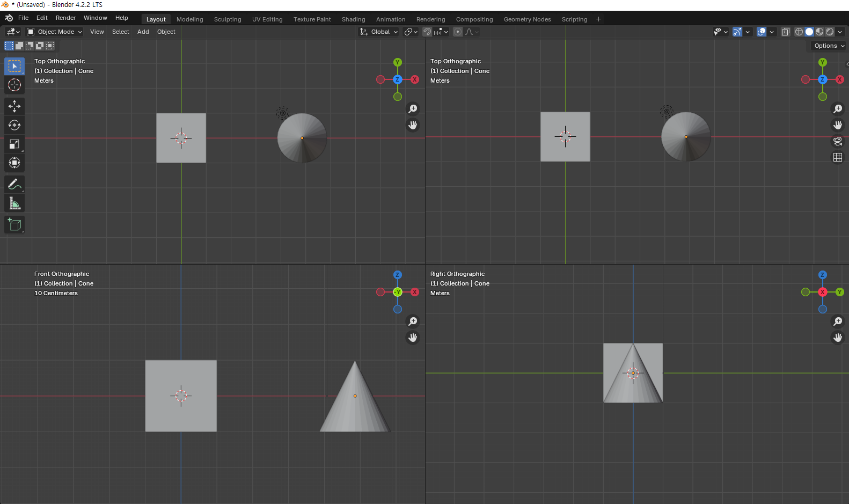Viewport: 849px width, 504px height.
Task: Switch to the Sculpting workspace tab
Action: coord(228,19)
